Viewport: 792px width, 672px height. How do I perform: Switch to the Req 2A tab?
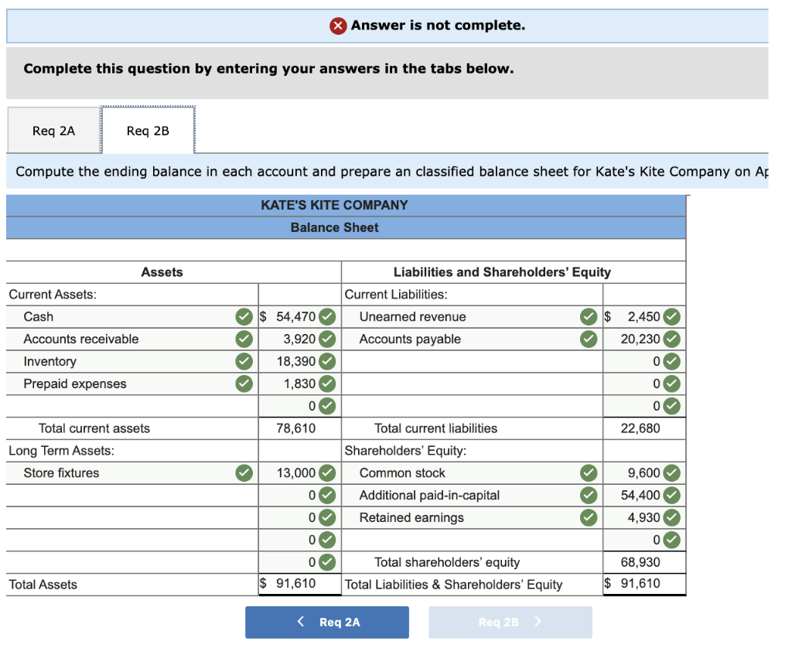coord(53,131)
